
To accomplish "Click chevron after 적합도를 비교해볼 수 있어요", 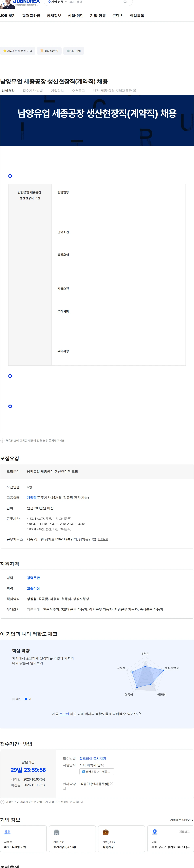I will [140, 714].
